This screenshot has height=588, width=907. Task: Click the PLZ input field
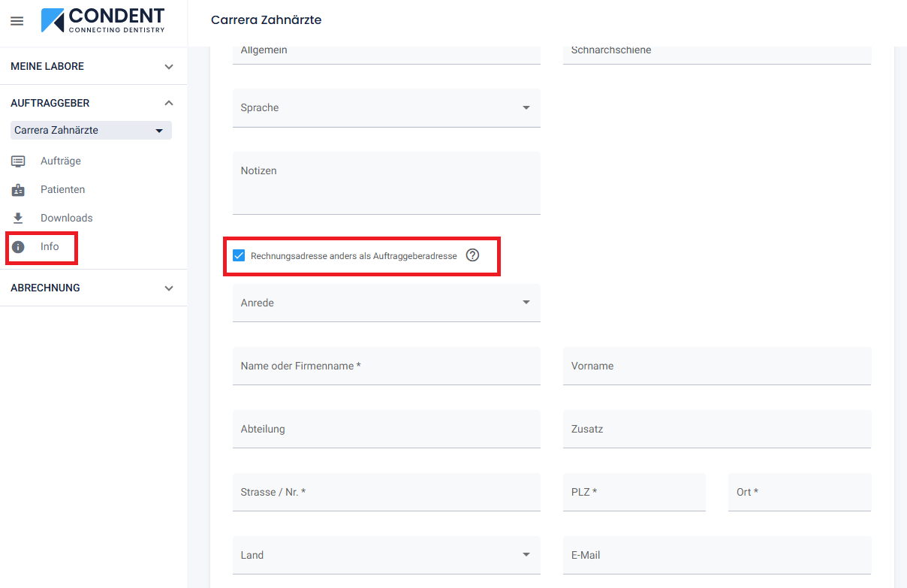click(x=634, y=493)
